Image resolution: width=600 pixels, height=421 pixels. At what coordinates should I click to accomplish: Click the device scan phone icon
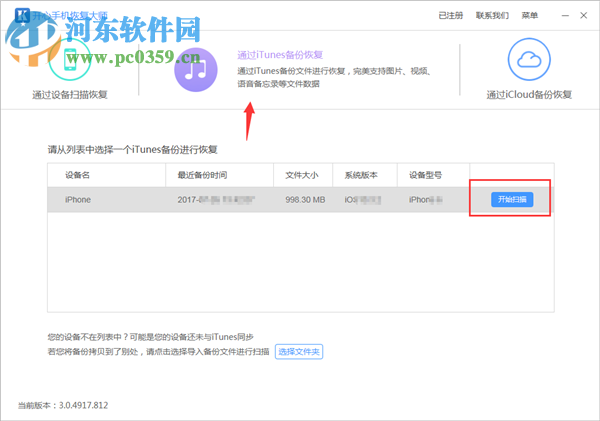pos(70,60)
